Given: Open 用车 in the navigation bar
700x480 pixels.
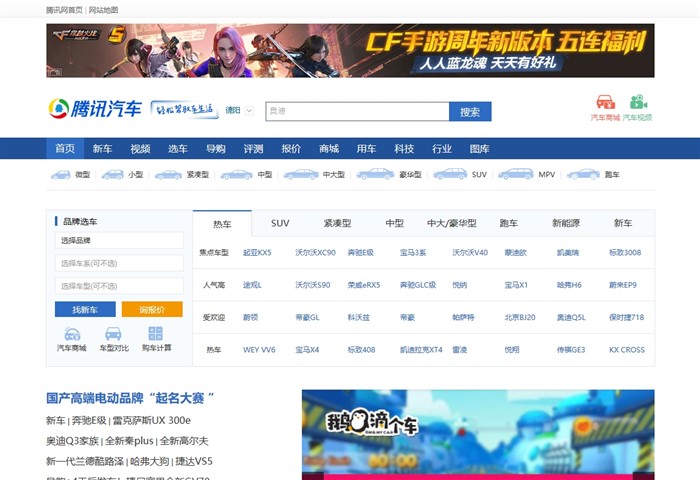Looking at the screenshot, I should [366, 149].
